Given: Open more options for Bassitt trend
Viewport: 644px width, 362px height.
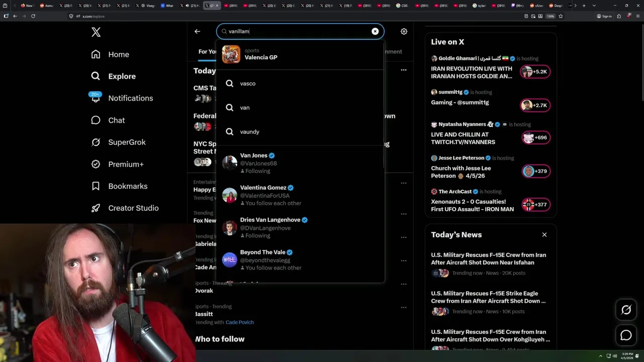Looking at the screenshot, I should (404, 307).
